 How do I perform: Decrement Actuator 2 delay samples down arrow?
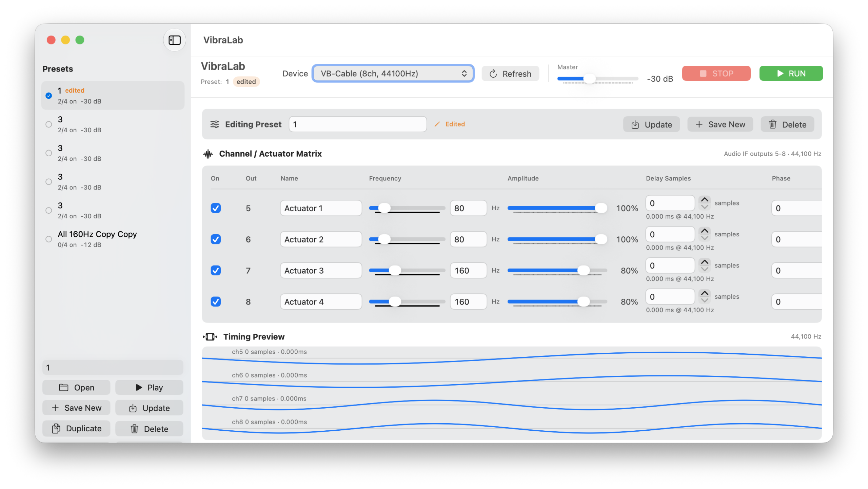coord(704,238)
